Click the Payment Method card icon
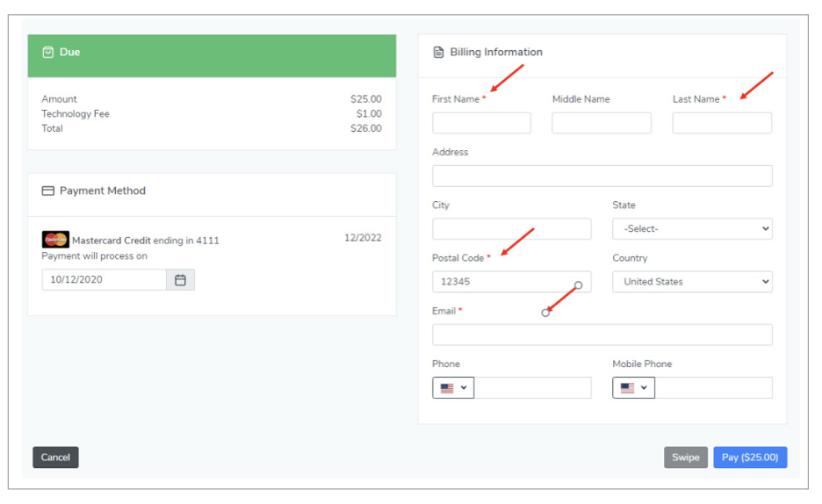Image resolution: width=822 pixels, height=504 pixels. point(48,191)
